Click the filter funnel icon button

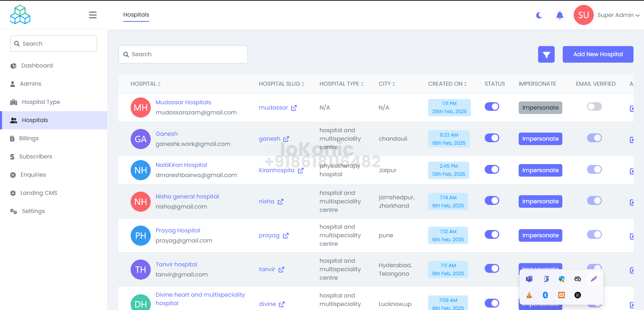[546, 55]
